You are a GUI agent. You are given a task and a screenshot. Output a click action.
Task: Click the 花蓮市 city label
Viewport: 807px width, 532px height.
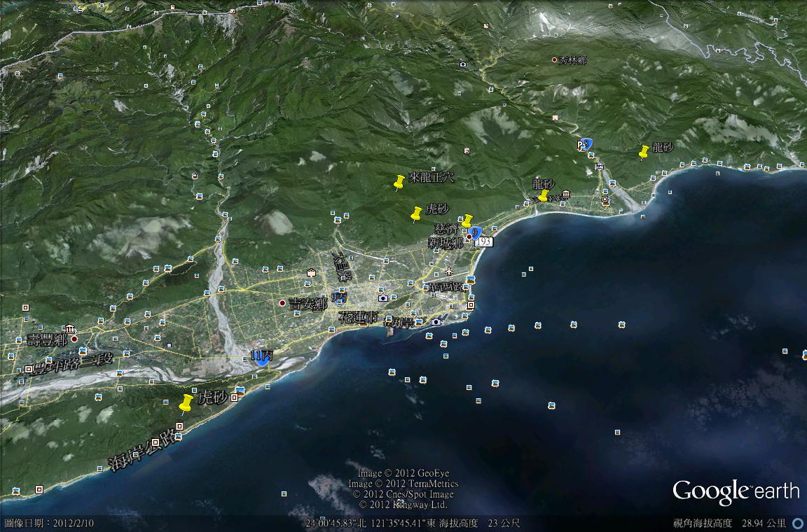357,317
